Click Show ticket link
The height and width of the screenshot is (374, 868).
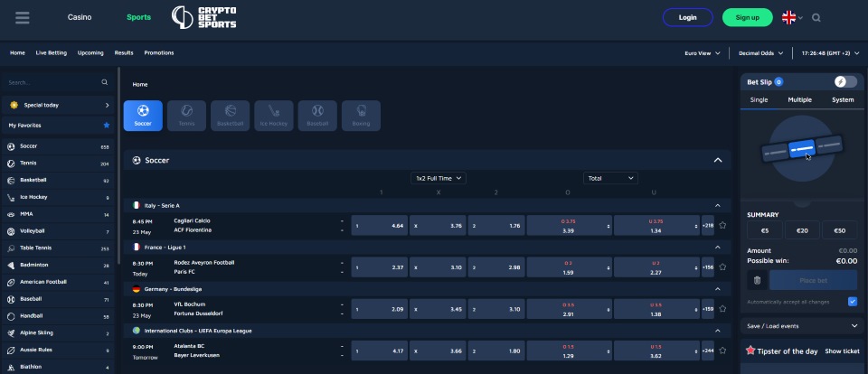pyautogui.click(x=842, y=351)
